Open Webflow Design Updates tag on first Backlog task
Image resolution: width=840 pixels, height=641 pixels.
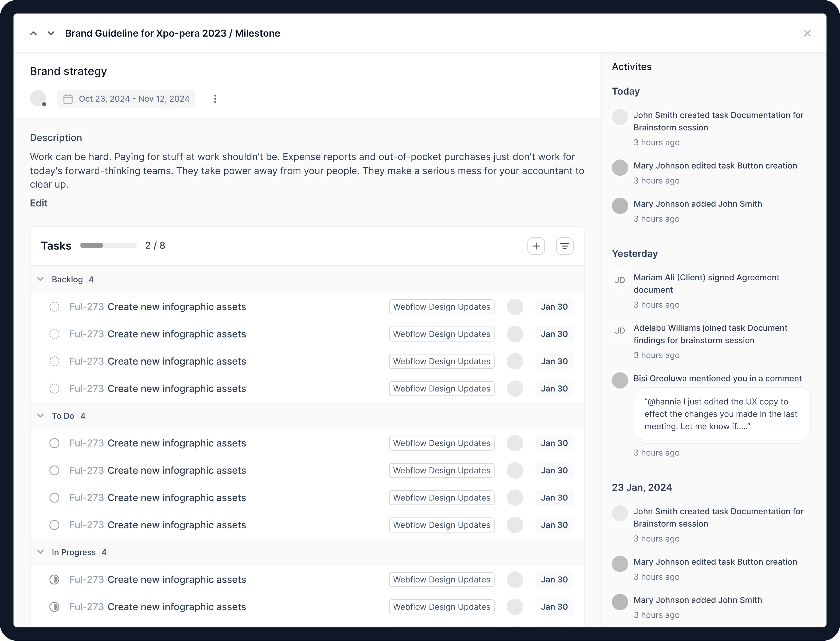[442, 307]
